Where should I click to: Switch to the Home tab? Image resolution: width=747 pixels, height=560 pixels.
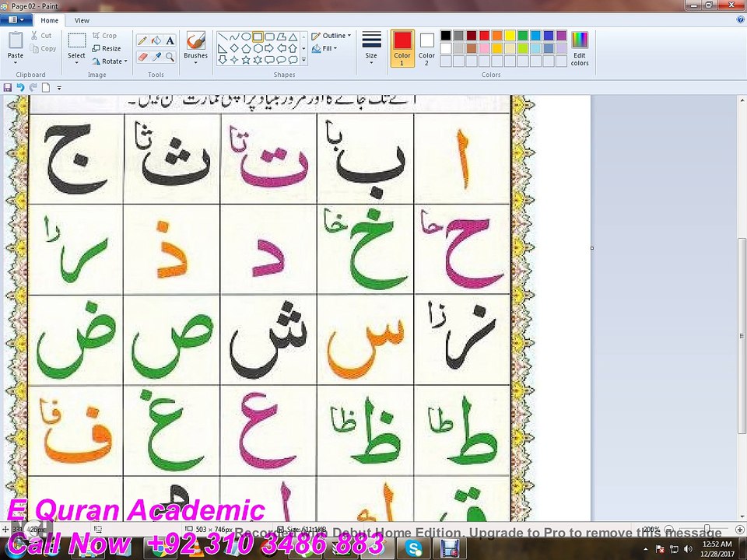click(x=50, y=20)
